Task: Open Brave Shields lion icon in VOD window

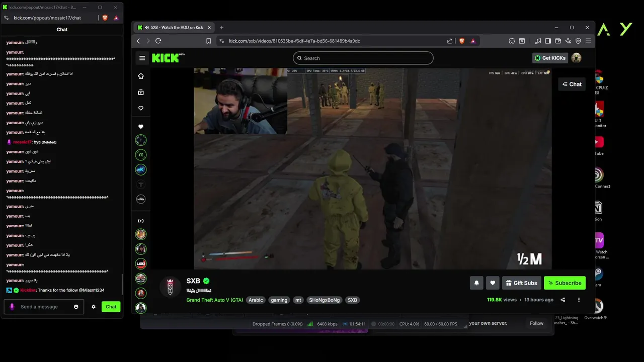Action: tap(462, 41)
